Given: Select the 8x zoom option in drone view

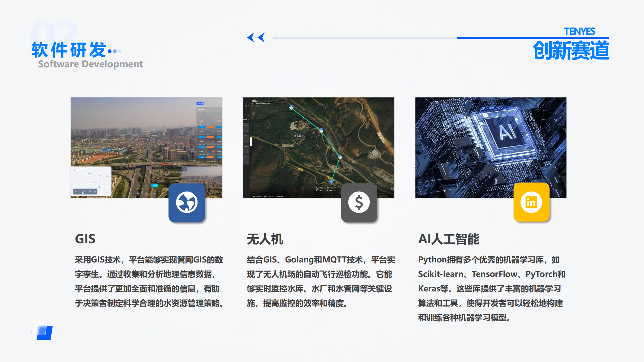Looking at the screenshot, I should [x=146, y=186].
